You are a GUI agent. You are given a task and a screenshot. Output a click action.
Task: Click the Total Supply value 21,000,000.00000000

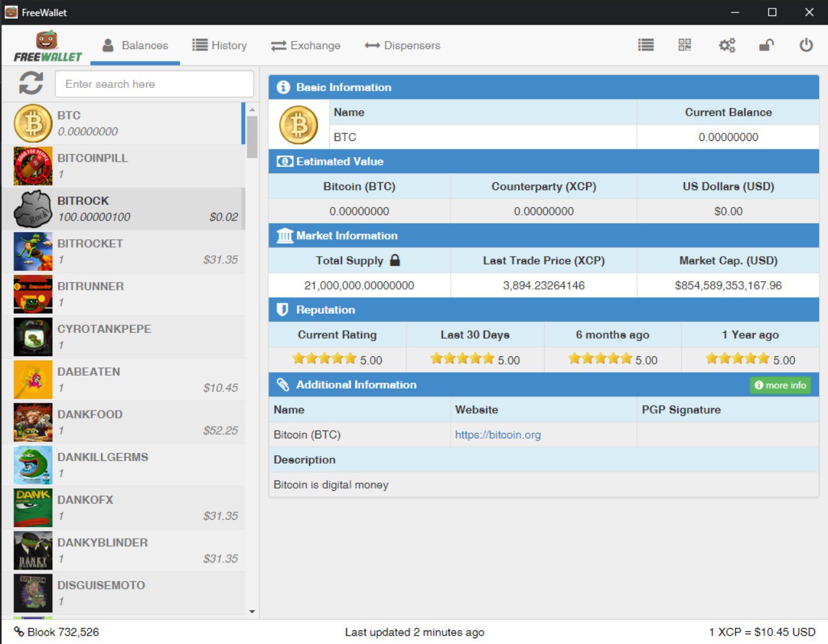click(x=359, y=285)
